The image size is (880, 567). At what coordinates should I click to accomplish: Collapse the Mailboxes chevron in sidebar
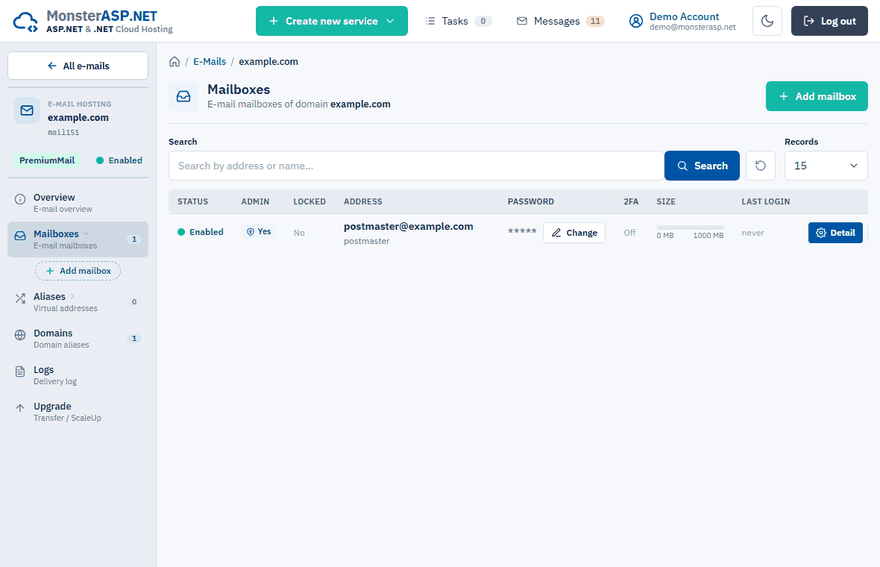pos(86,234)
